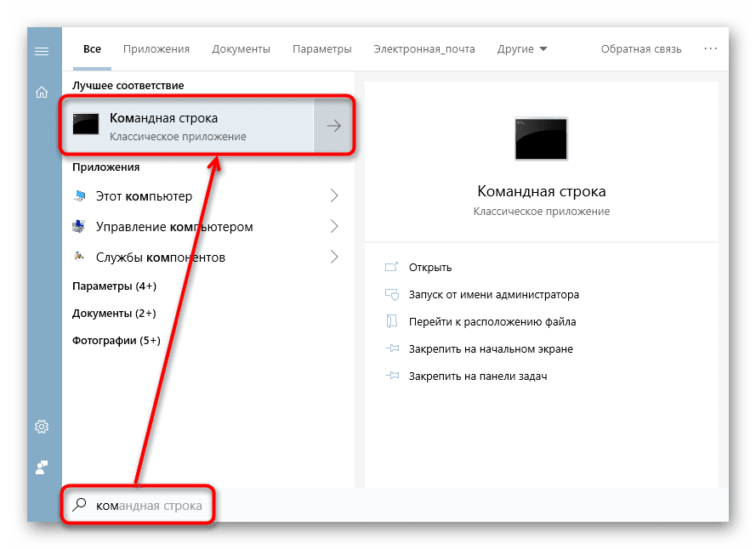Click the Command Prompt icon in best match
Screen dimensions: 756x549
[x=86, y=124]
